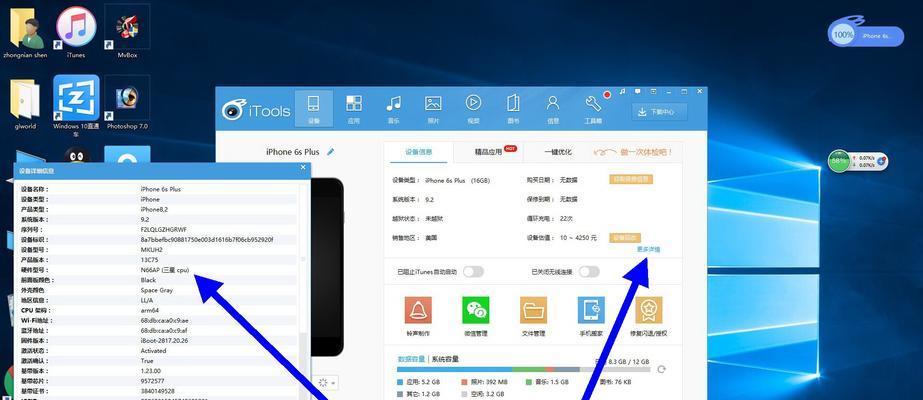Viewport: 923px width, 400px height.
Task: Open the MvBox desktop shortcut
Action: [x=127, y=32]
